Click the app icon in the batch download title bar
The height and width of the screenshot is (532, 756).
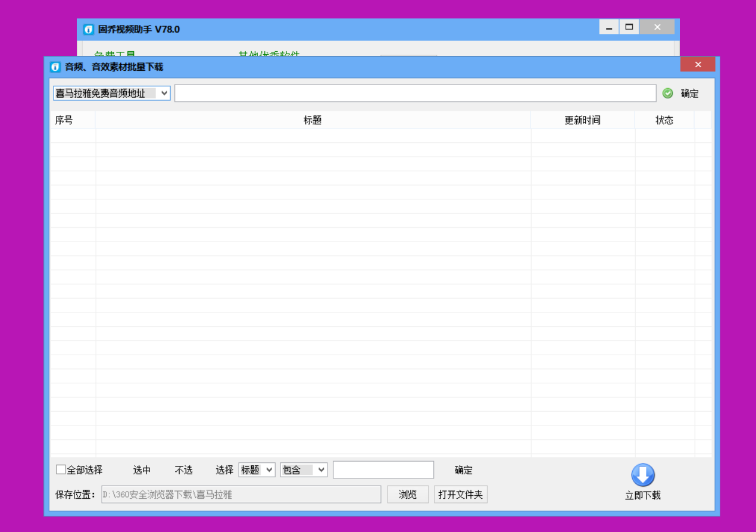55,67
